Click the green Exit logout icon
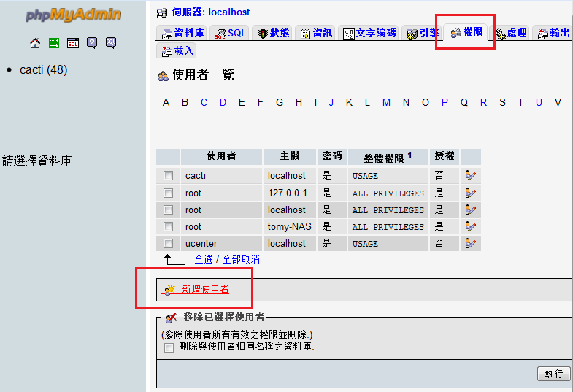 coord(54,43)
